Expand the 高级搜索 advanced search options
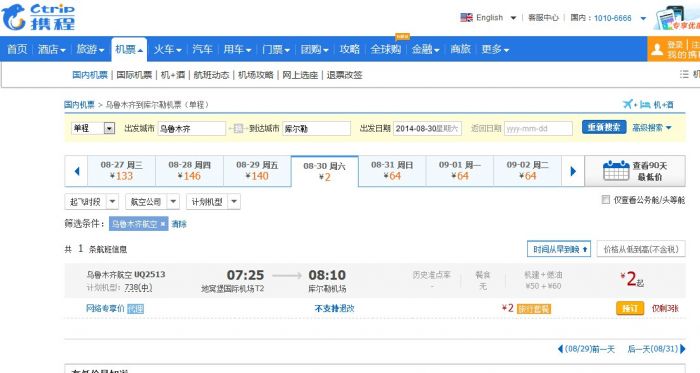This screenshot has height=373, width=700. point(652,128)
